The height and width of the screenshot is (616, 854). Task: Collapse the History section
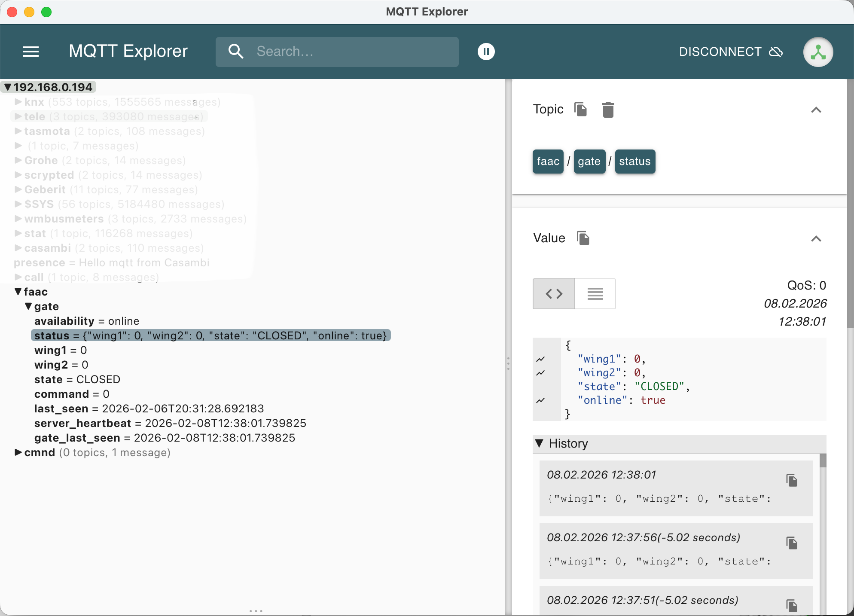click(540, 443)
